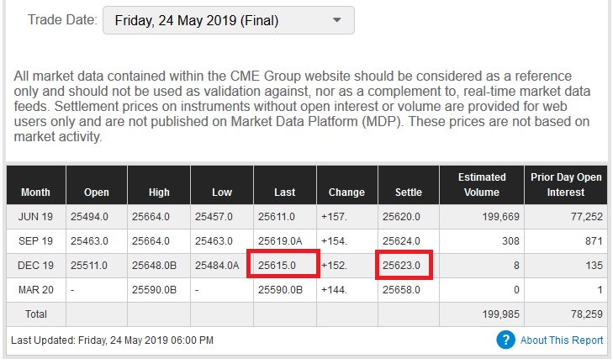The height and width of the screenshot is (364, 613).
Task: Click the Open column header
Action: pos(97,192)
